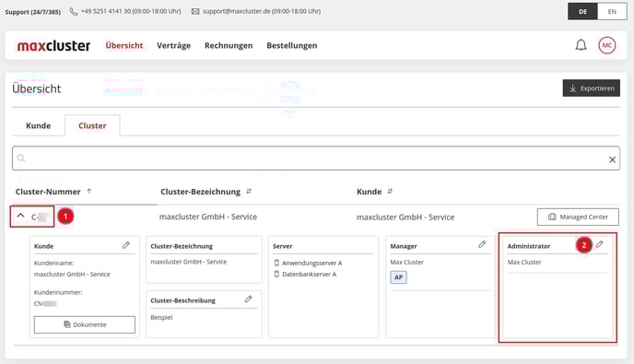Click the AP badge under Manager
This screenshot has width=634, height=364.
tap(398, 277)
